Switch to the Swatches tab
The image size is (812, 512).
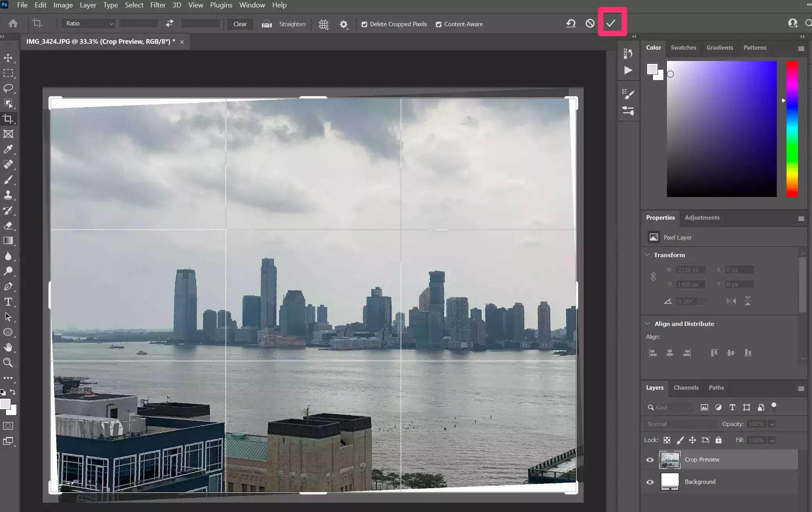[x=683, y=47]
